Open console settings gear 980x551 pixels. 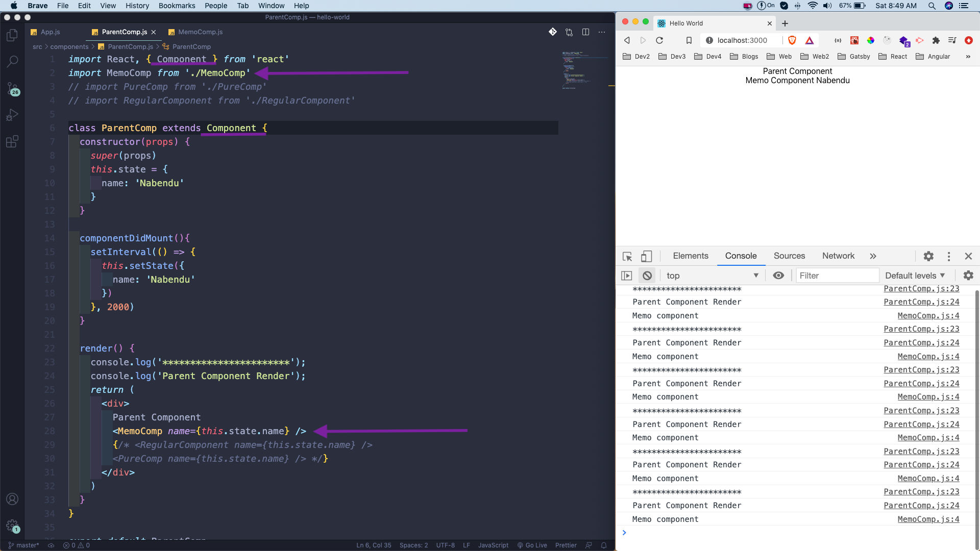[x=968, y=275]
